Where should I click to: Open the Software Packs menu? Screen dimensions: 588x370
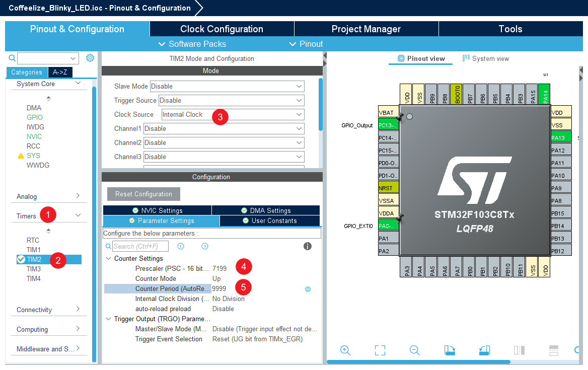(192, 44)
